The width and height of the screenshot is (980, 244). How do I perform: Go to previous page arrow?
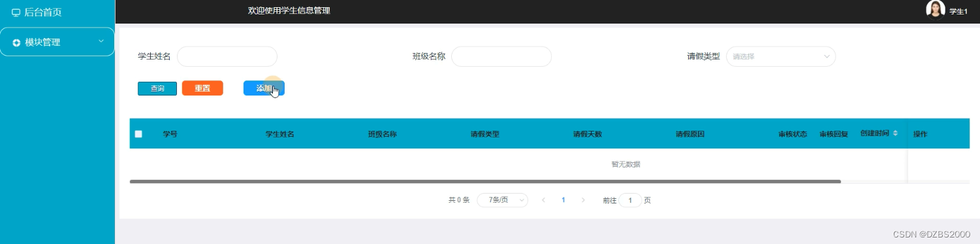(x=543, y=200)
